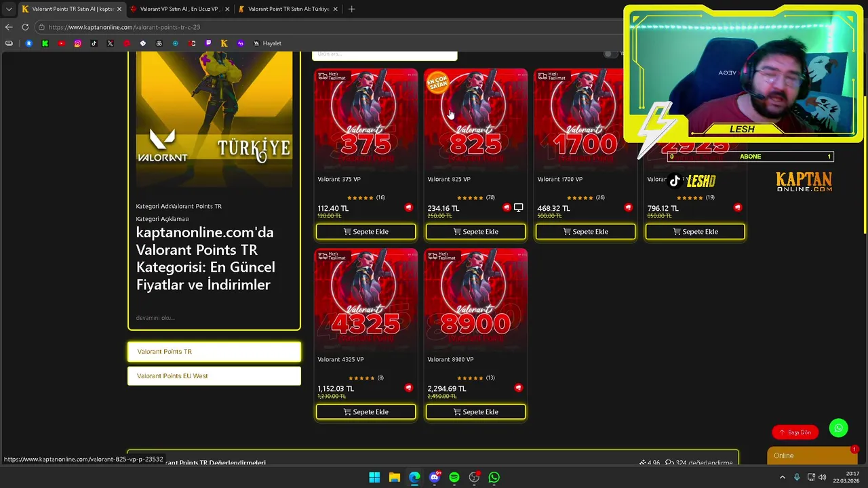Click the 324 değerlendirme review count
The height and width of the screenshot is (488, 868).
click(698, 463)
